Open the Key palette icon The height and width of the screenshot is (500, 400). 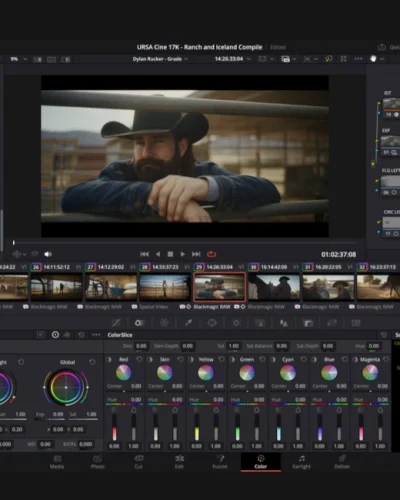click(308, 323)
